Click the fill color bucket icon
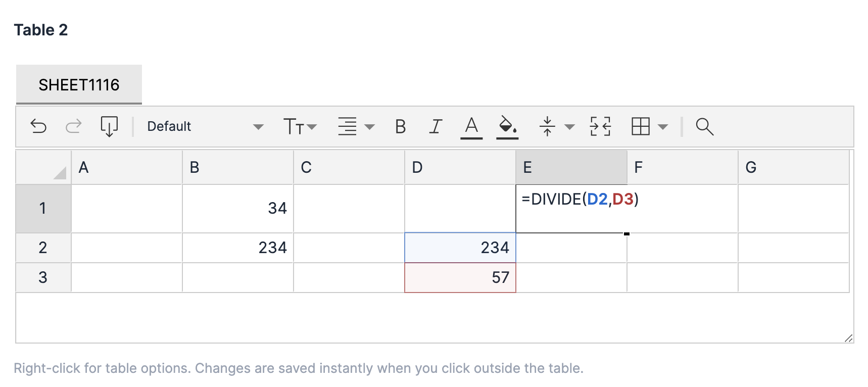Viewport: 868px width, 387px height. click(507, 126)
